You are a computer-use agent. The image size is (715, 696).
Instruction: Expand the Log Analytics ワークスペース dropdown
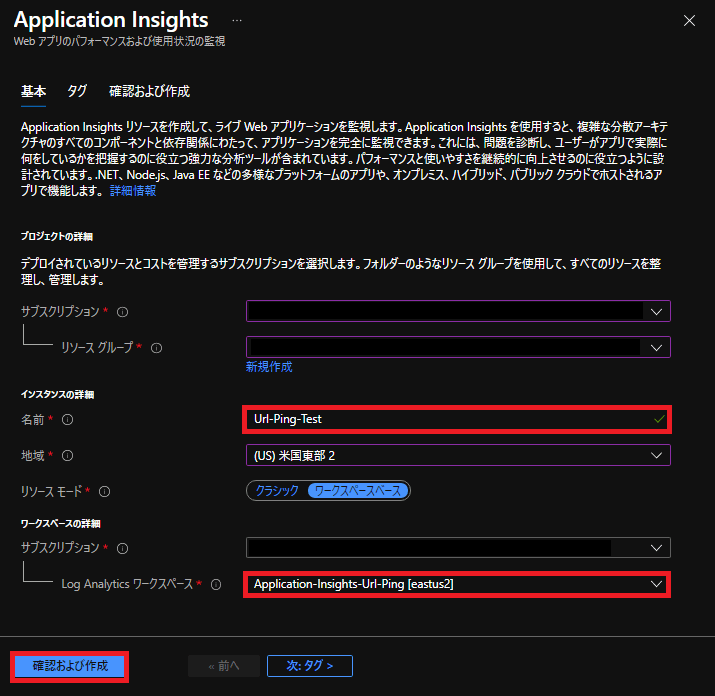coord(457,584)
